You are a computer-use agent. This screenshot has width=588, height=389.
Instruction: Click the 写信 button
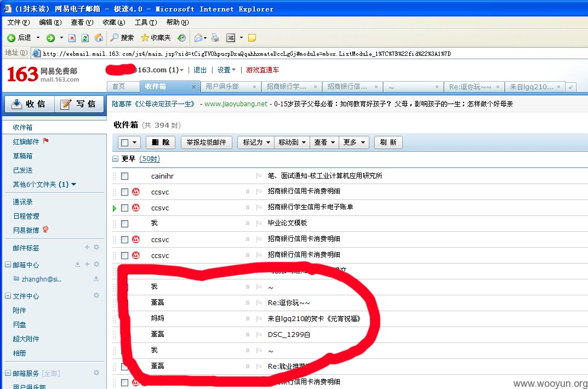[79, 104]
